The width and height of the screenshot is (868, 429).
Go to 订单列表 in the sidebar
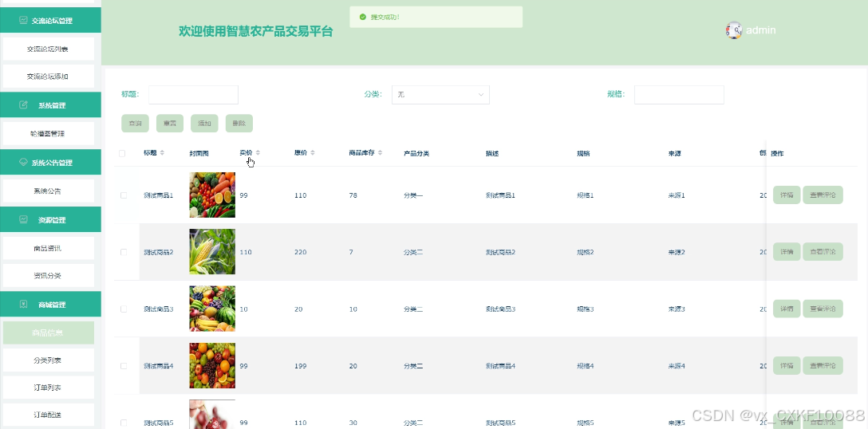pyautogui.click(x=49, y=388)
